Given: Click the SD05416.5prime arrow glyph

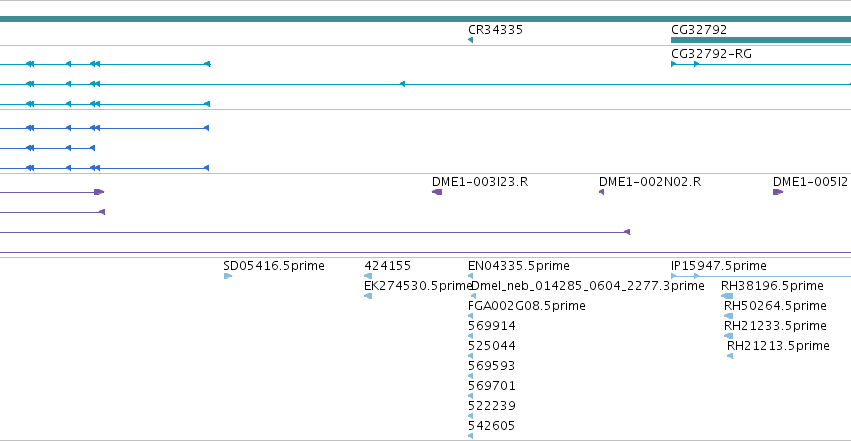Looking at the screenshot, I should coord(228,276).
